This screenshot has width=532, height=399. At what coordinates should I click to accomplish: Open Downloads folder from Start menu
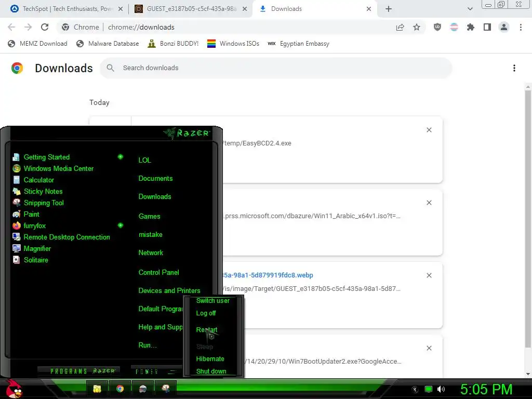point(155,197)
